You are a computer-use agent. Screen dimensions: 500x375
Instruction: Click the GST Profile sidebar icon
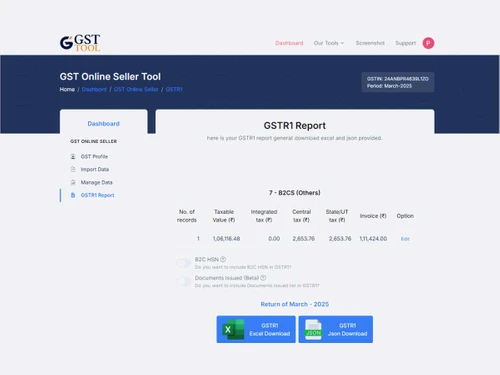point(73,156)
